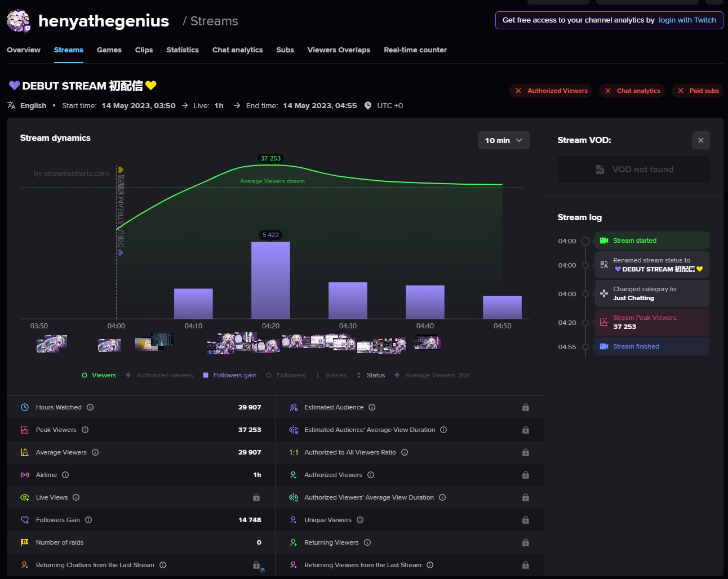Viewport: 728px width, 579px height.
Task: Switch to the Clips tab
Action: click(144, 50)
